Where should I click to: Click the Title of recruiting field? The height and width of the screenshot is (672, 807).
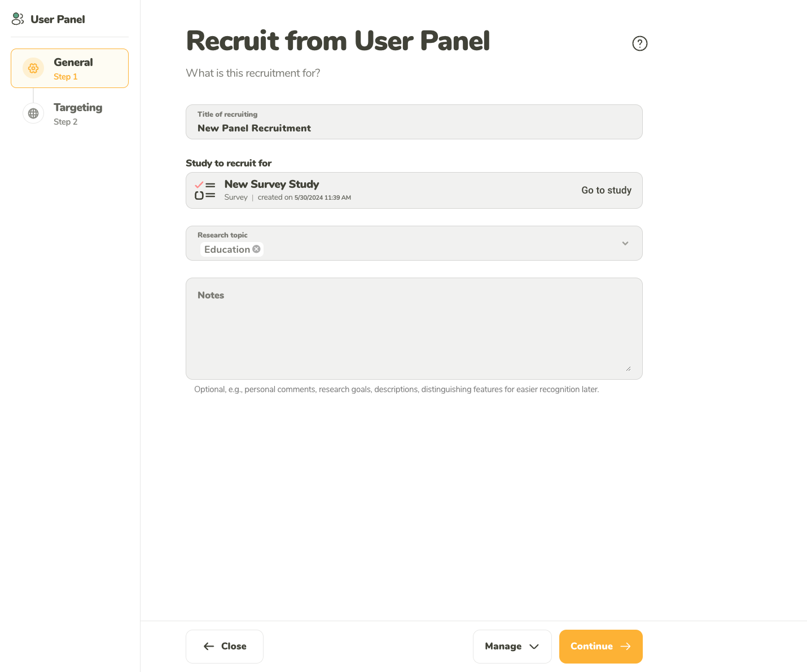pyautogui.click(x=414, y=122)
